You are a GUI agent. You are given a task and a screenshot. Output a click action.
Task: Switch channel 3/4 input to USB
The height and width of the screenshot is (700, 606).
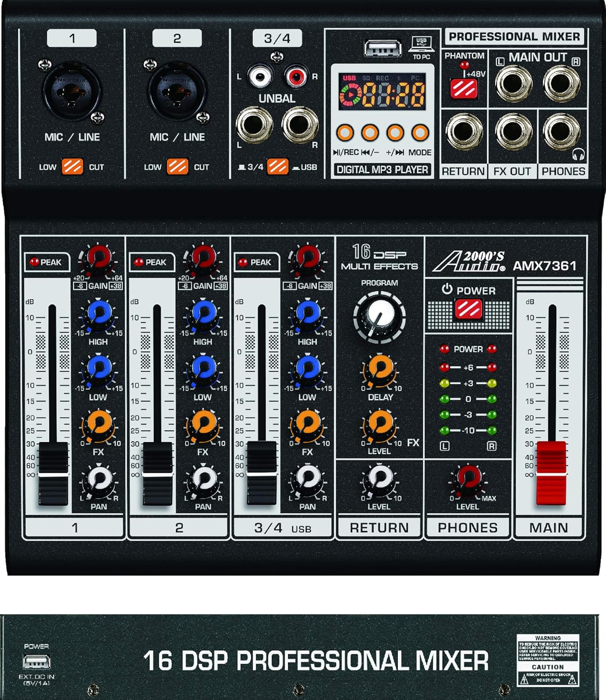point(277,165)
